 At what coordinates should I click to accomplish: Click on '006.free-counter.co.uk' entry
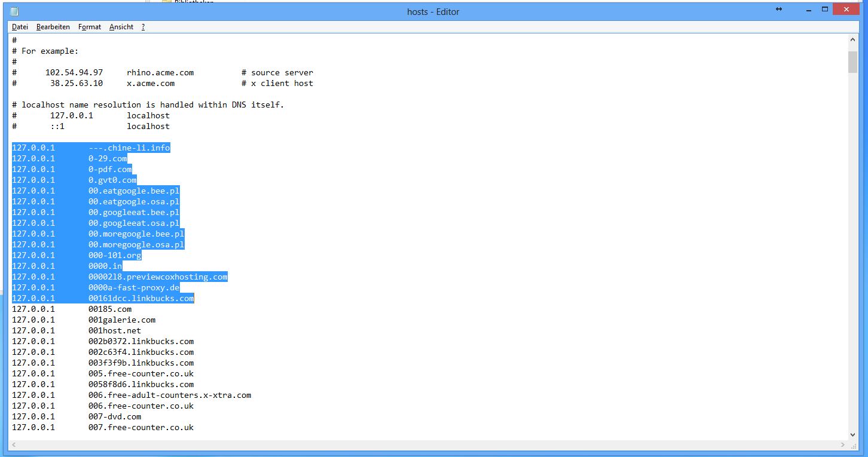[x=141, y=406]
